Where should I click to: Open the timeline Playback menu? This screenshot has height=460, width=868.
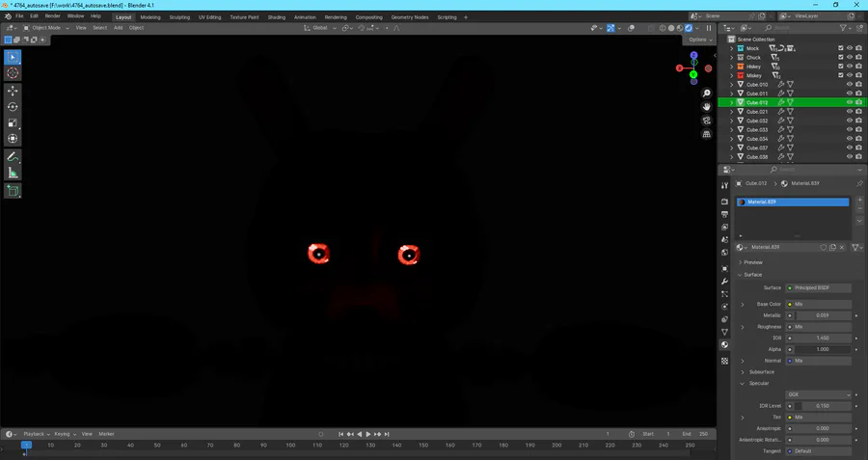tap(37, 434)
